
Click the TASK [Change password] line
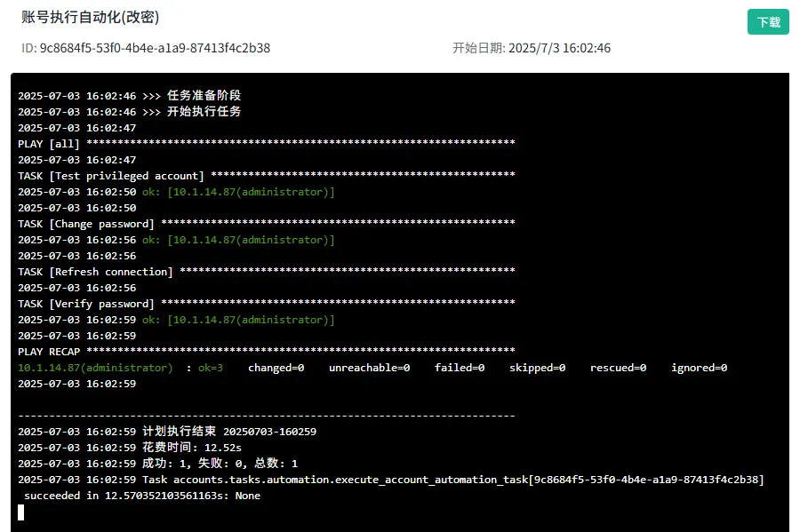point(267,224)
